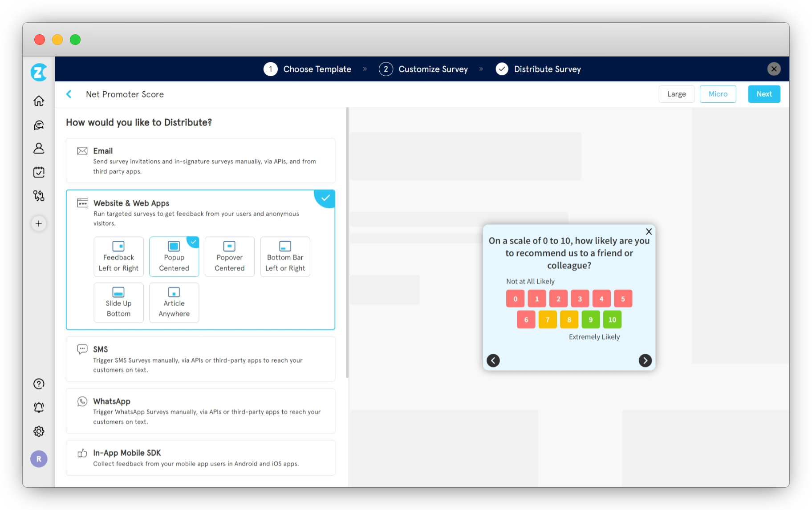Switch survey preview to Large size
Image resolution: width=812 pixels, height=510 pixels.
(x=676, y=94)
